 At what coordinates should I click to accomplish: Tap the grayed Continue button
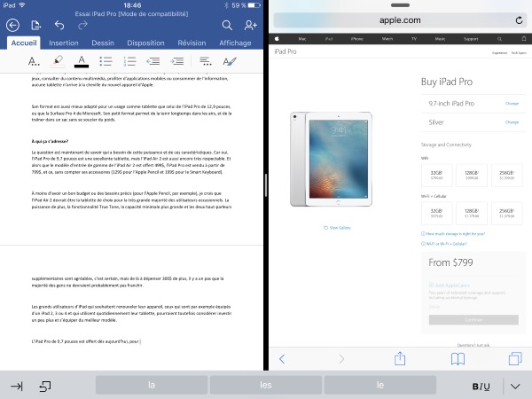pyautogui.click(x=473, y=319)
